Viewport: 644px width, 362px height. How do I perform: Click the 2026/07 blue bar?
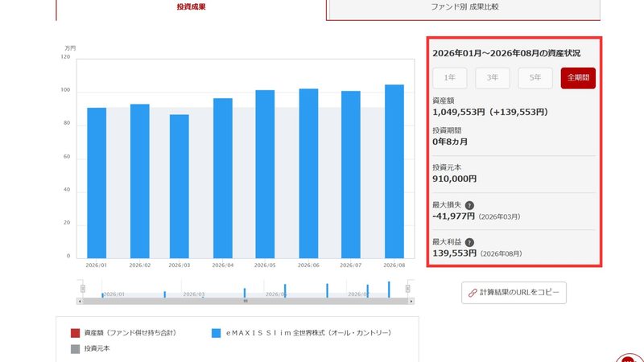coord(351,175)
